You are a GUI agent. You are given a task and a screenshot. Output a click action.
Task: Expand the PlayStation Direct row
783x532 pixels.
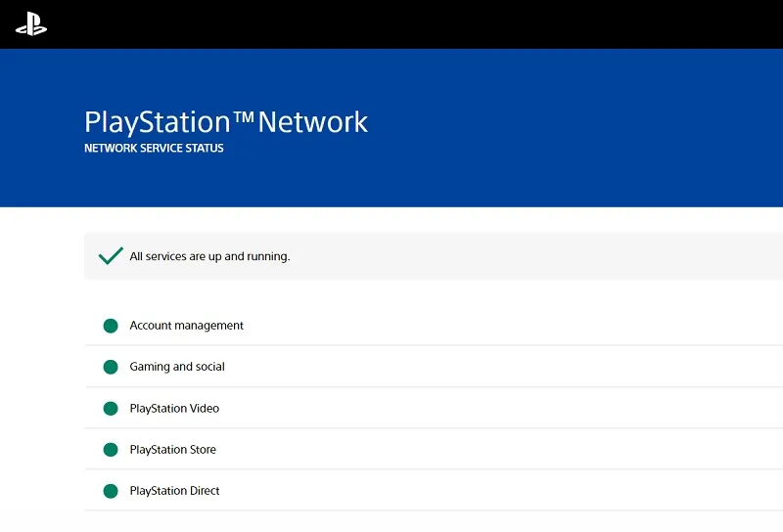point(434,491)
